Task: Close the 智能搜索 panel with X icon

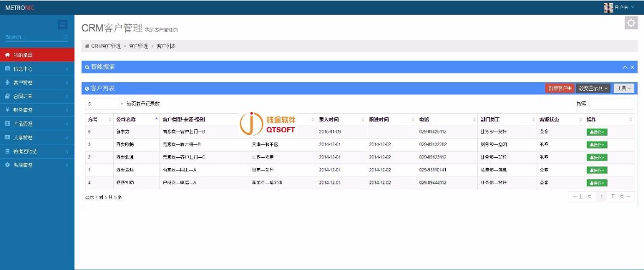Action: (x=633, y=67)
